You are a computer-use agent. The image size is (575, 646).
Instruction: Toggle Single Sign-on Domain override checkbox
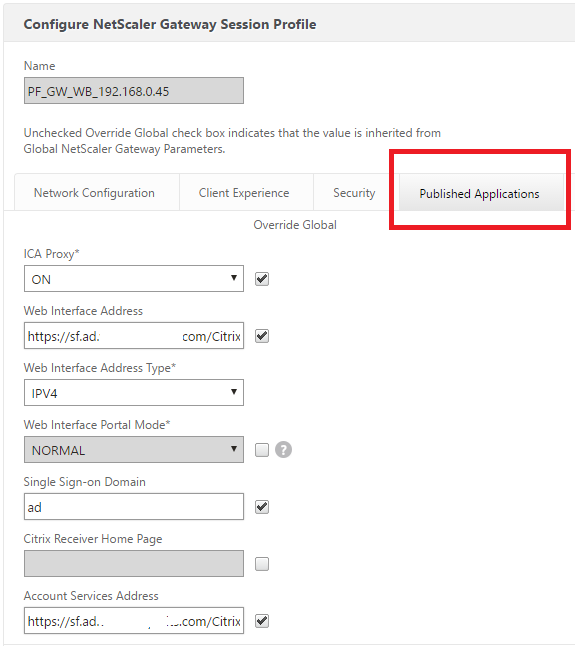[262, 507]
